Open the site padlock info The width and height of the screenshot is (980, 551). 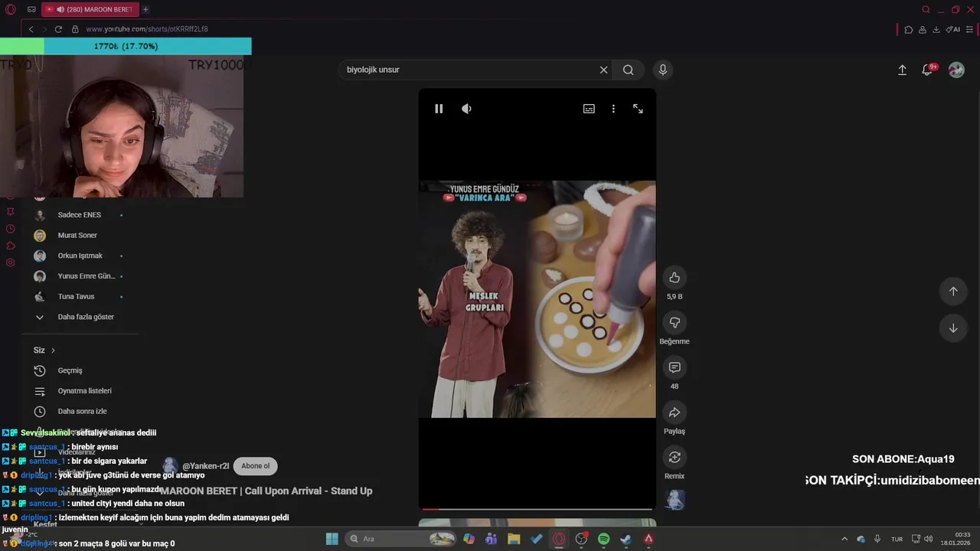point(75,29)
